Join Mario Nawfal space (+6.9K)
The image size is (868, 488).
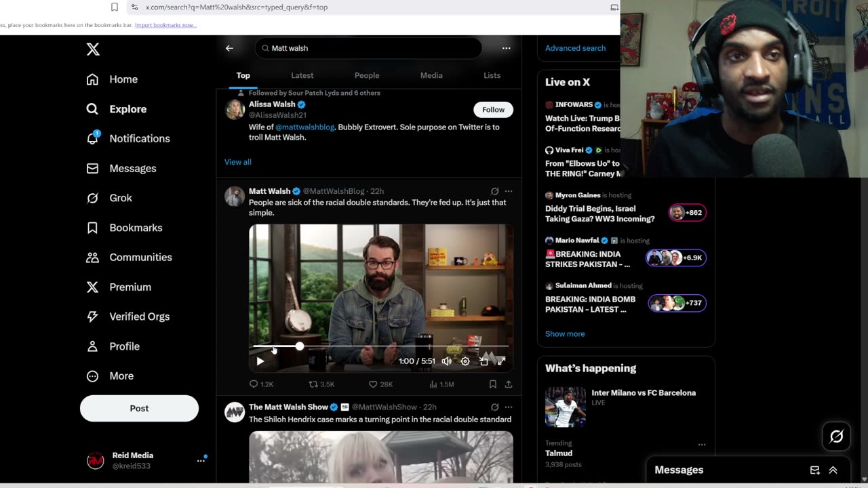coord(626,253)
